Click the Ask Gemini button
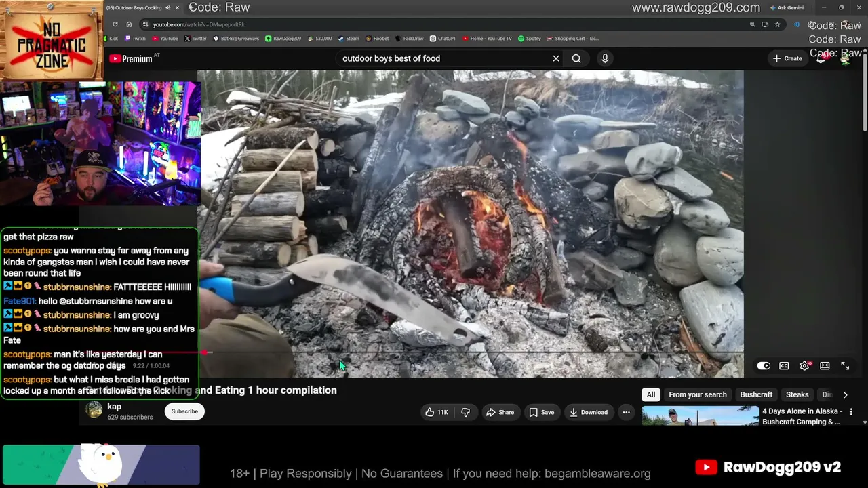The height and width of the screenshot is (488, 868). (787, 8)
